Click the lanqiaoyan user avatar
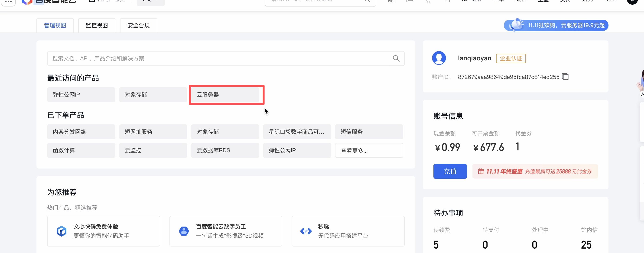644x253 pixels. [439, 58]
